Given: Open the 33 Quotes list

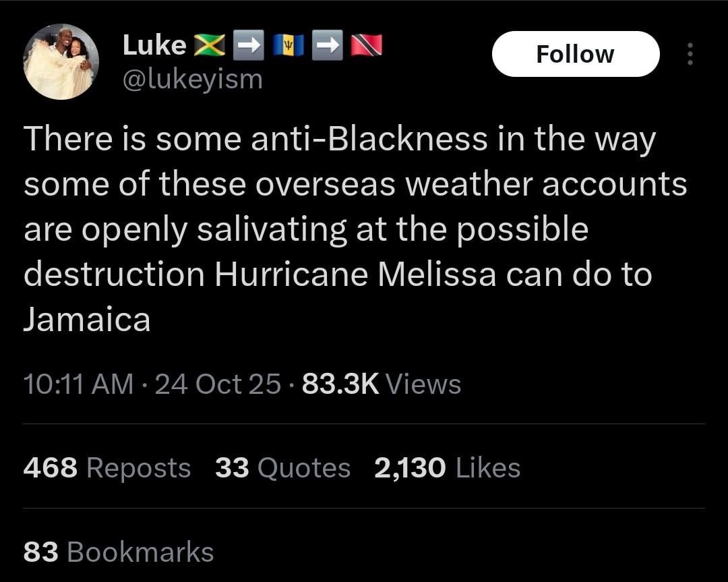Looking at the screenshot, I should coord(282,467).
